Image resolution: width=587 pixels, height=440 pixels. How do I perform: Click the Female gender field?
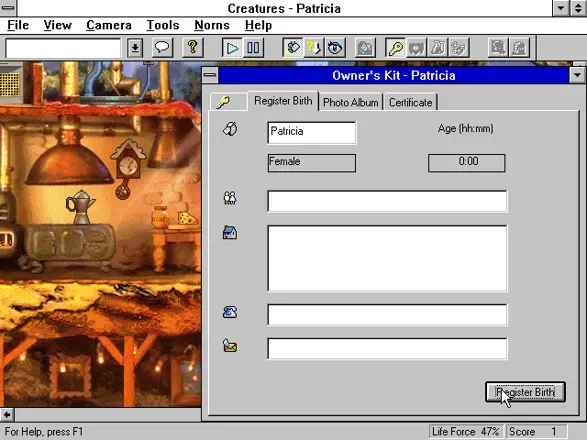(x=312, y=163)
